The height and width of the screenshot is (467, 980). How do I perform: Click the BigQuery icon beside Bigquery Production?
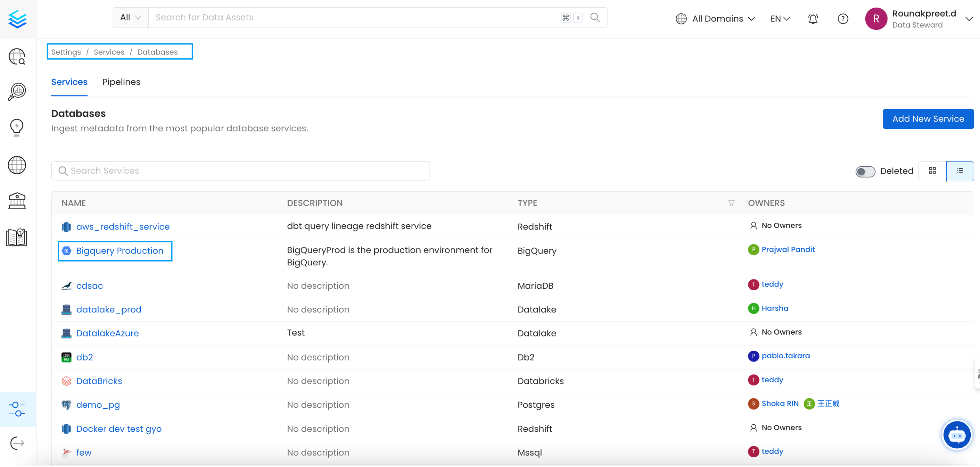(67, 251)
